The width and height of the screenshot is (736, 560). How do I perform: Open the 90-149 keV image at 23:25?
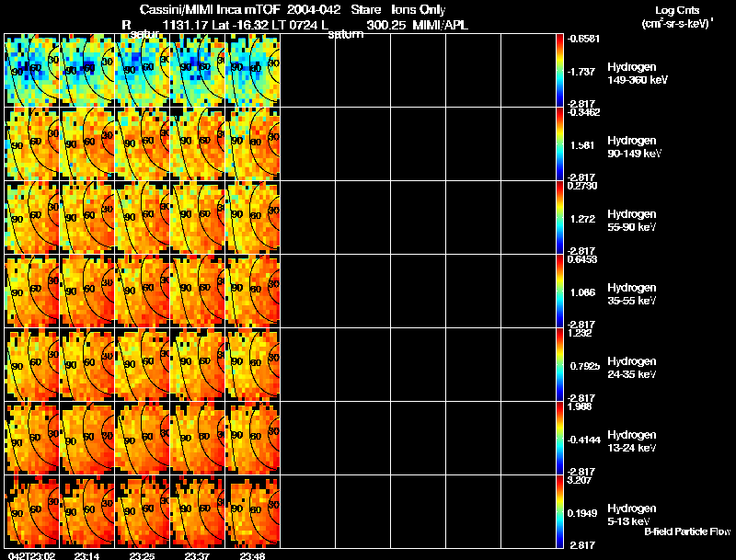143,144
